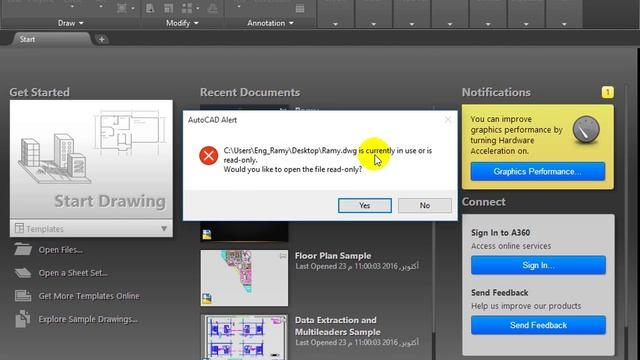Viewport: 640px width, 360px height.
Task: Click the 'Sign In to A360' label
Action: point(500,233)
